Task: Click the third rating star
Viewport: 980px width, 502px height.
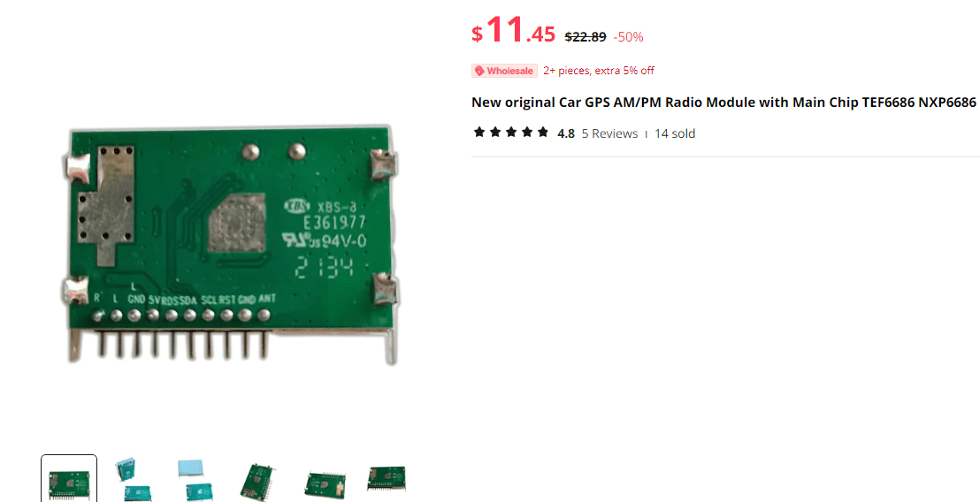Action: (x=511, y=132)
